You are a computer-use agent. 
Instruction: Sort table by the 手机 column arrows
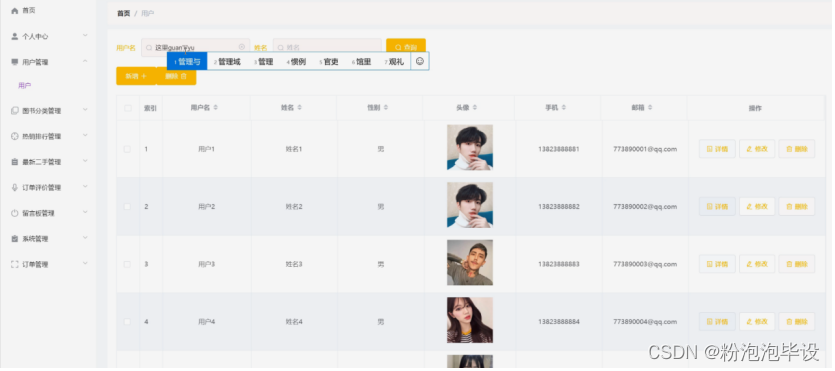tap(563, 108)
